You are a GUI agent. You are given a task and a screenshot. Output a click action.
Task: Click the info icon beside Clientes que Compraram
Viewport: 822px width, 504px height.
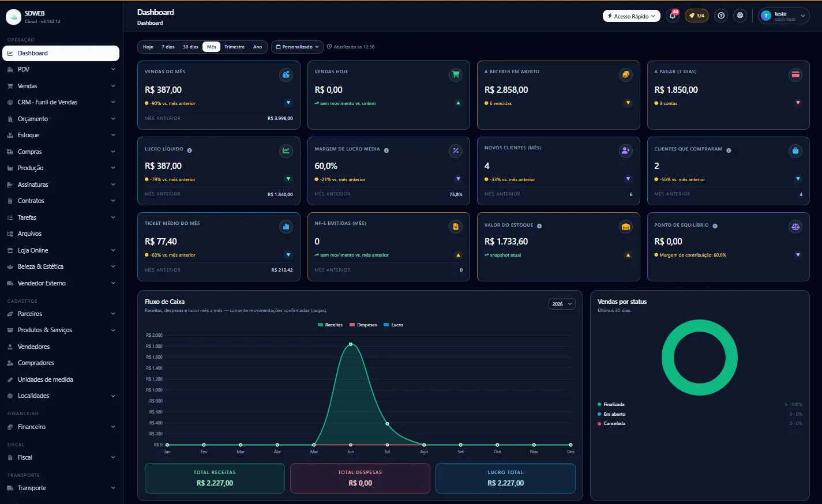tap(729, 151)
